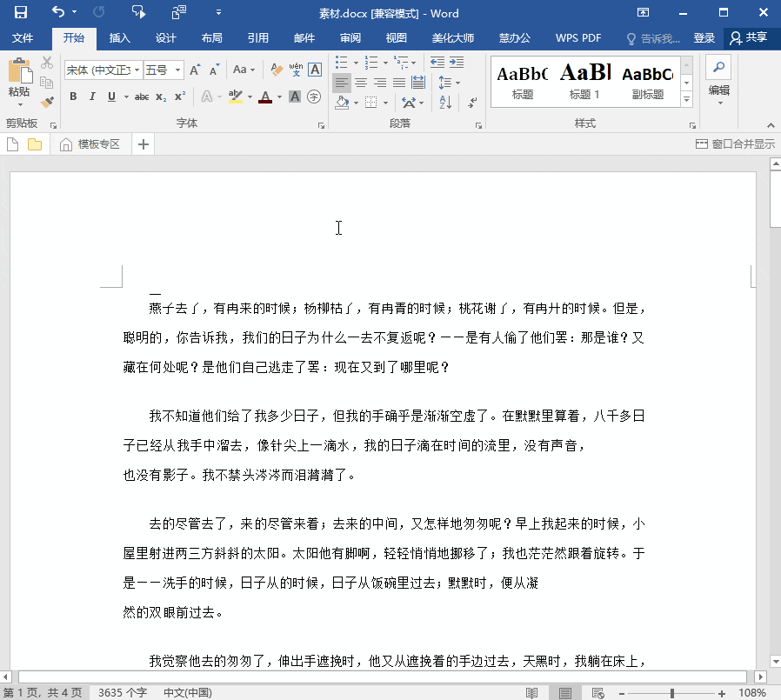
Task: Toggle strikethrough abc button
Action: (142, 97)
